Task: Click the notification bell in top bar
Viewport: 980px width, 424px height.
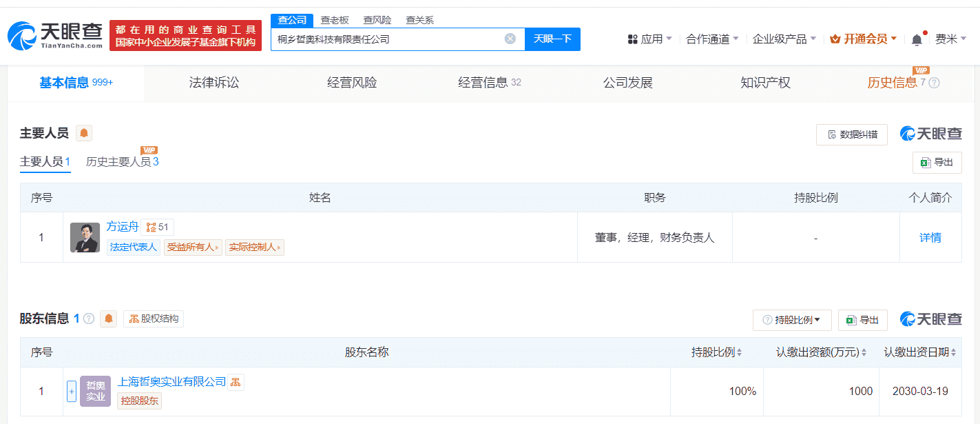Action: tap(917, 39)
